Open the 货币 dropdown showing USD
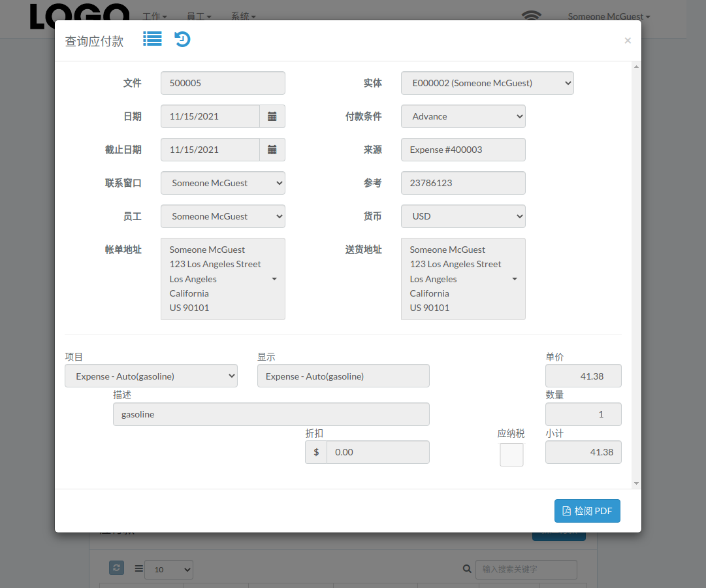The width and height of the screenshot is (706, 588). coord(463,216)
